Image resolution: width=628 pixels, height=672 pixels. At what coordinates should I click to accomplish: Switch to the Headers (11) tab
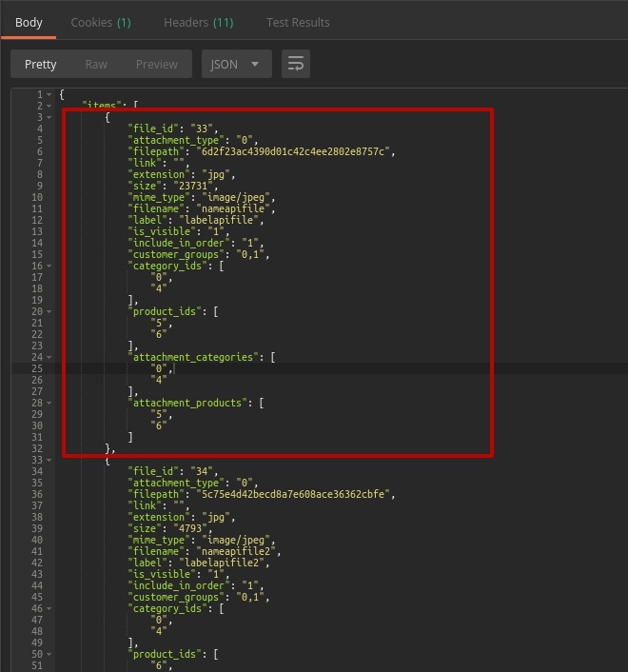point(198,22)
